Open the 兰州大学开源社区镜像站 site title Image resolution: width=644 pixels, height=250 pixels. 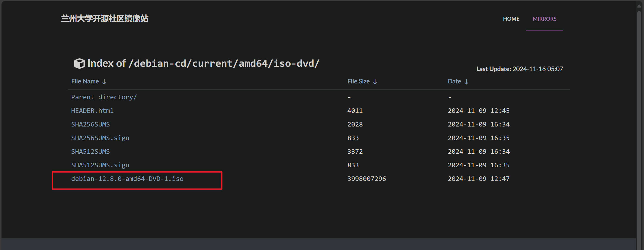(105, 18)
